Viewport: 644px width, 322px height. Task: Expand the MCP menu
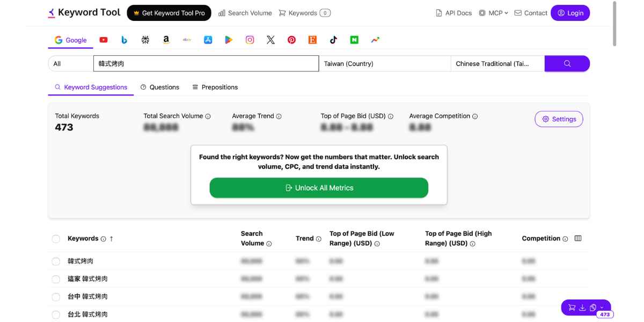point(493,13)
